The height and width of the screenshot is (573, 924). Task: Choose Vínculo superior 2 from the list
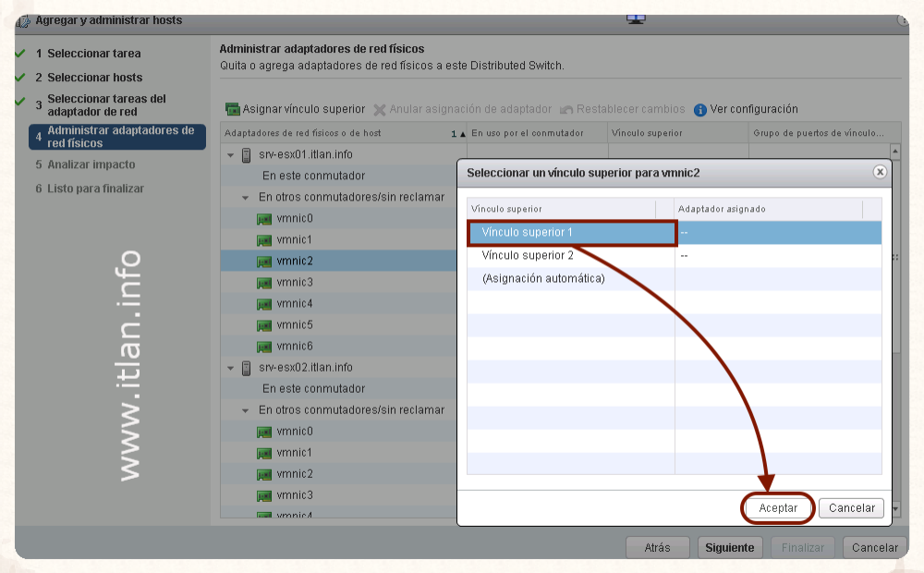[x=528, y=256]
